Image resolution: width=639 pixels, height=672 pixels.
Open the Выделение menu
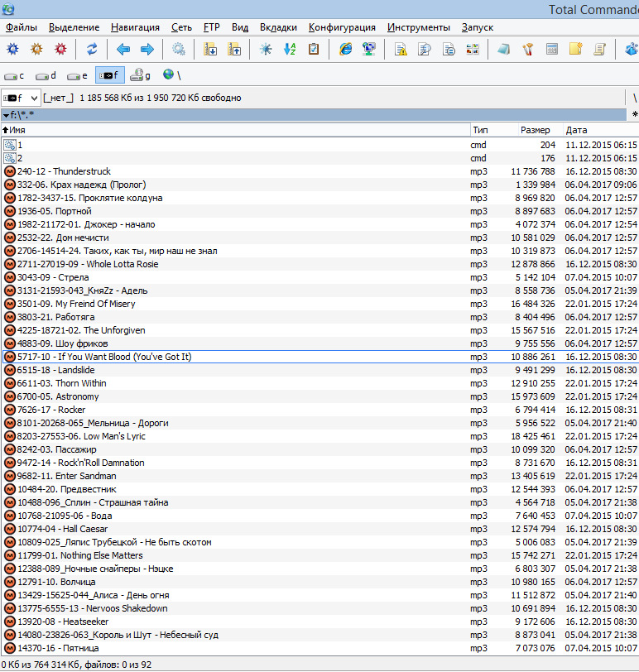point(74,27)
